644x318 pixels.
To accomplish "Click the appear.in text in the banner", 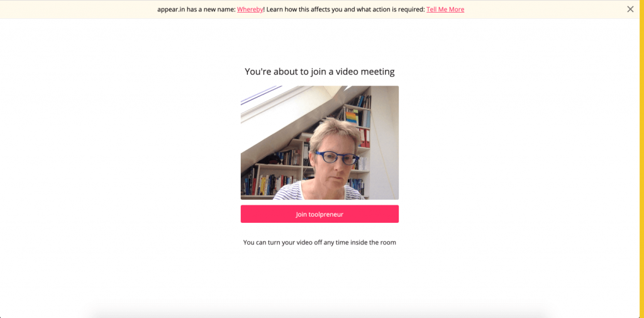I will pos(171,9).
